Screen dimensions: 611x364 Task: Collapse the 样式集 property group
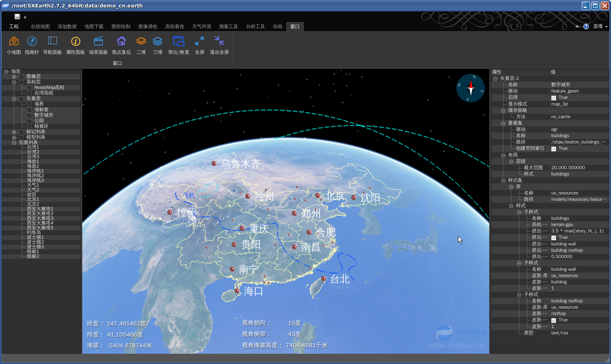[x=503, y=181]
